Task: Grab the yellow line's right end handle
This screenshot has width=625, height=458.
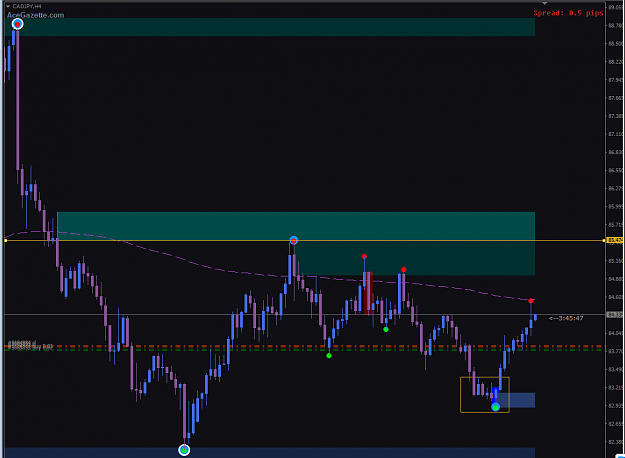Action: tap(604, 240)
